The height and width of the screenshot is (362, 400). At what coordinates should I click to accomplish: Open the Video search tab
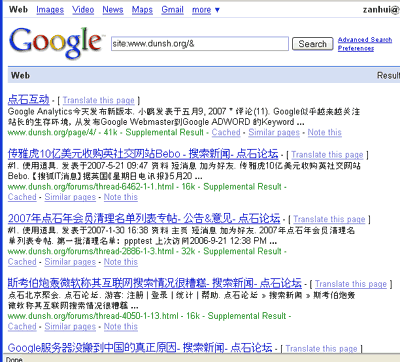(83, 10)
